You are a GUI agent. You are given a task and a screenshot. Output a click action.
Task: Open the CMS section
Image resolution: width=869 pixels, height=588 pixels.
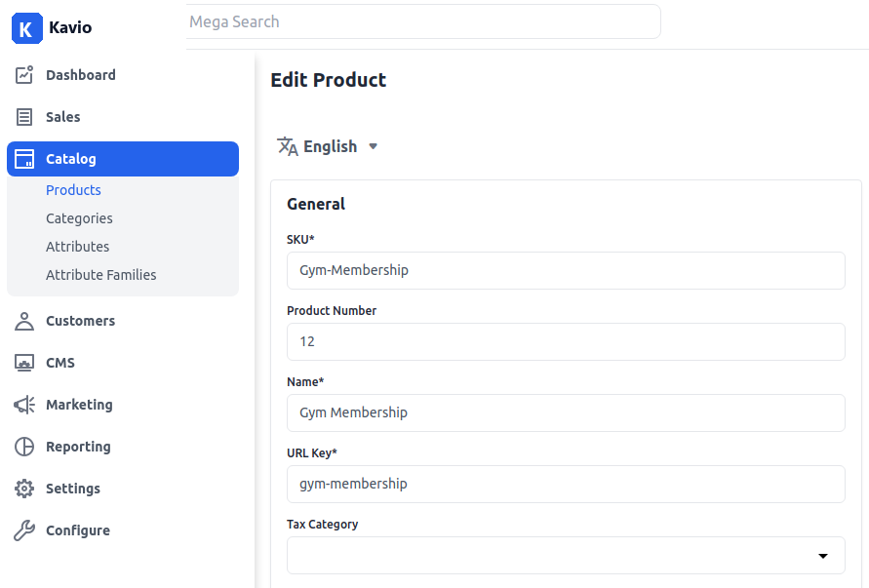pyautogui.click(x=60, y=363)
